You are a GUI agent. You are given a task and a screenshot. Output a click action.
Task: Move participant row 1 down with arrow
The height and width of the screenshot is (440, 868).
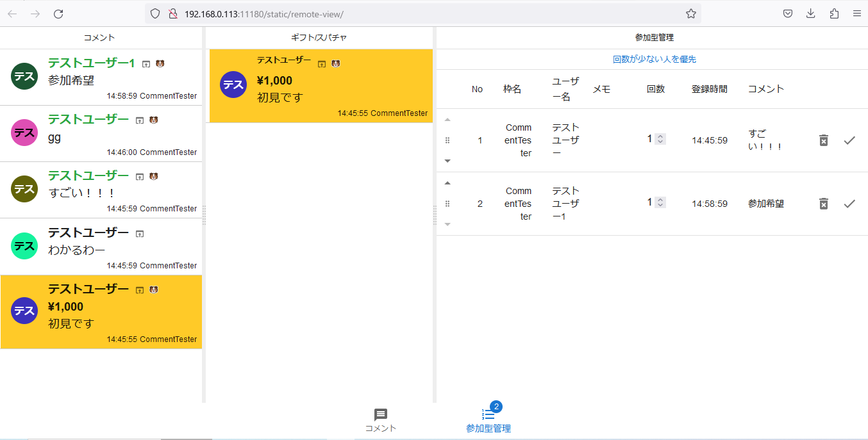pyautogui.click(x=447, y=161)
